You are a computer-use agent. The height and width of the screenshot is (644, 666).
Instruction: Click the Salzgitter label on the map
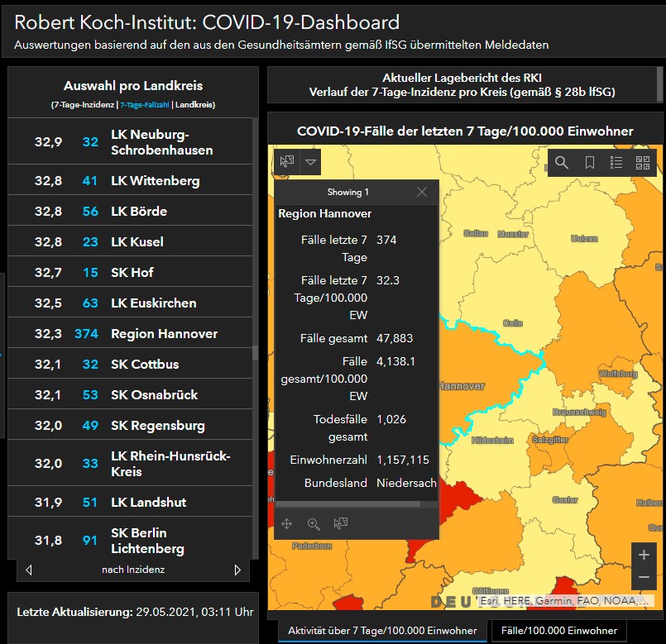(x=550, y=440)
